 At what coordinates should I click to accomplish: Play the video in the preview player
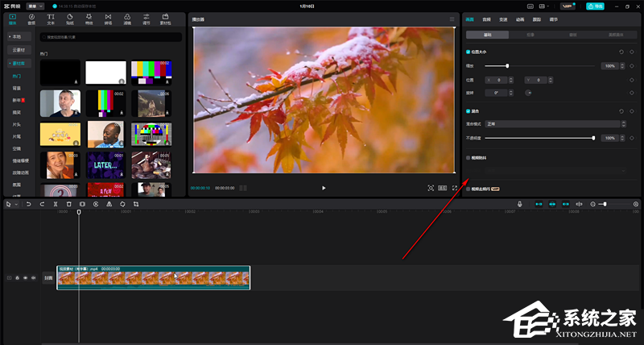[x=324, y=188]
